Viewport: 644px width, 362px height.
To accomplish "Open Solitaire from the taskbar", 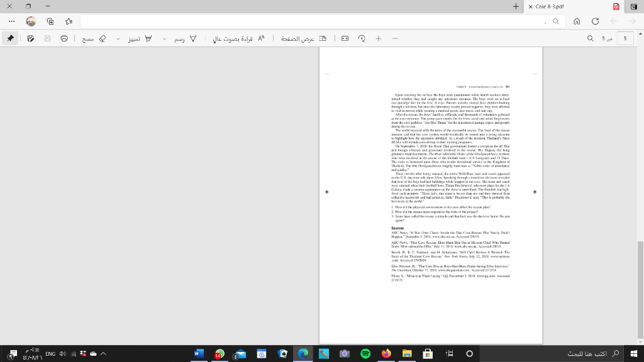I will [x=282, y=353].
